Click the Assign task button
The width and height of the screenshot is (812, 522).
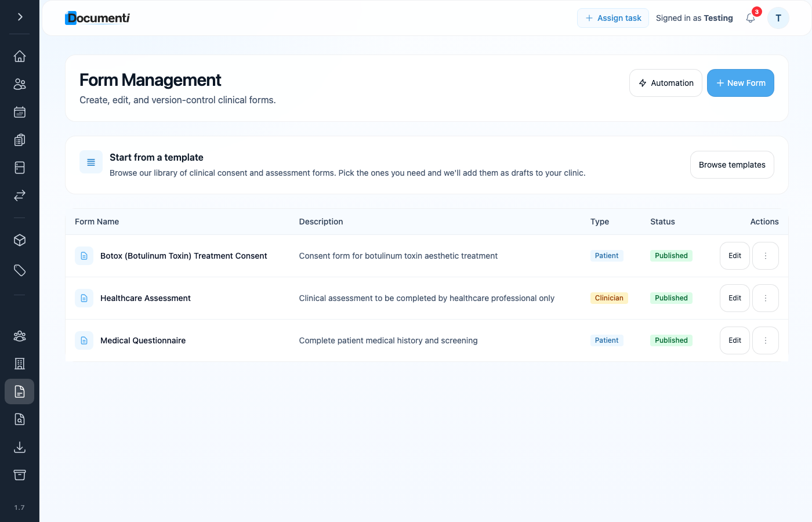click(613, 18)
